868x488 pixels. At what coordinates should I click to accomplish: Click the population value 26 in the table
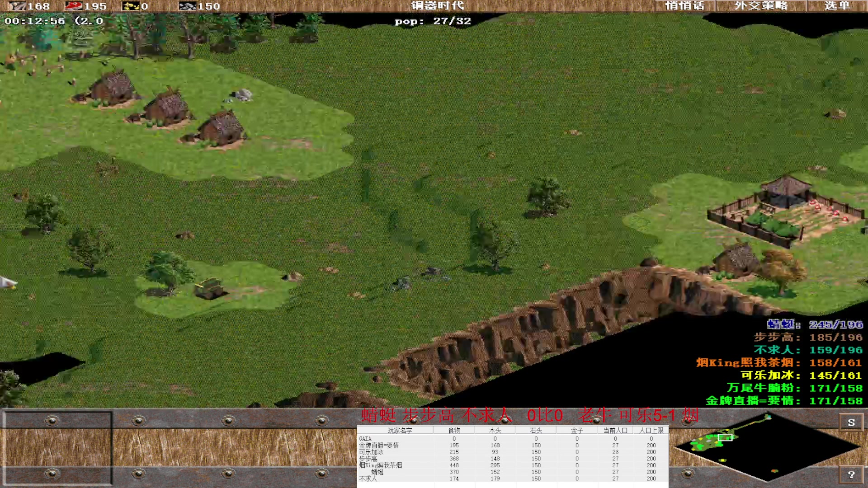[615, 452]
